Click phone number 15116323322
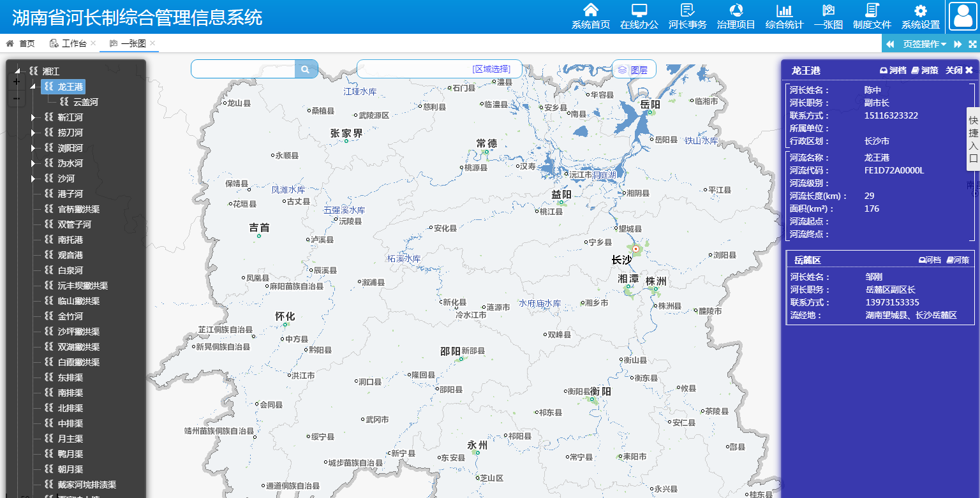 click(x=891, y=115)
